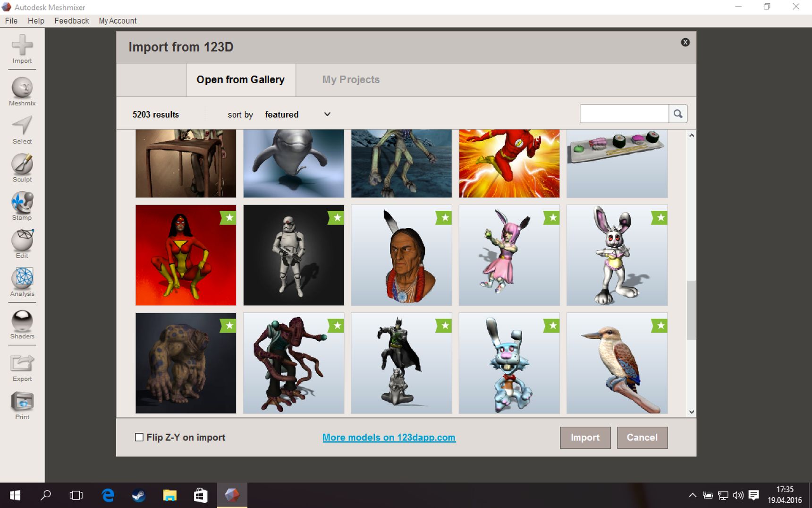This screenshot has width=812, height=508.
Task: Open the My Account menu
Action: [118, 21]
